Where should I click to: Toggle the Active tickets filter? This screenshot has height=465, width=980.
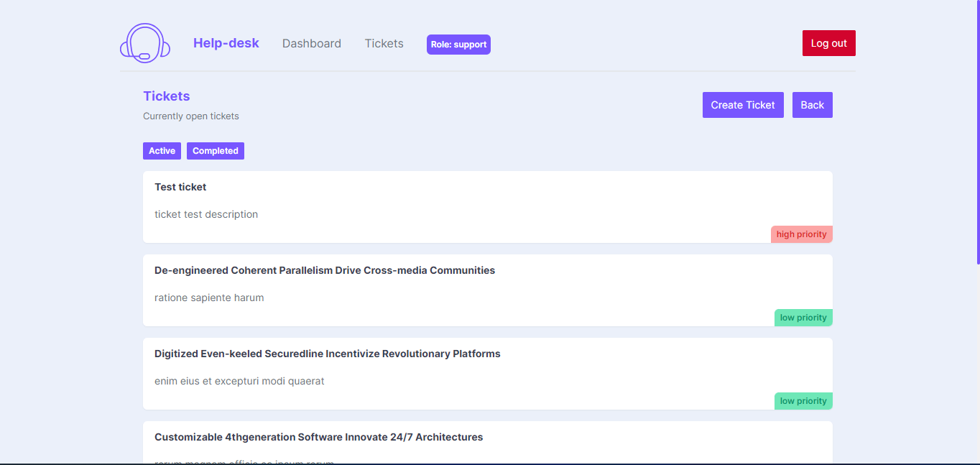tap(162, 151)
